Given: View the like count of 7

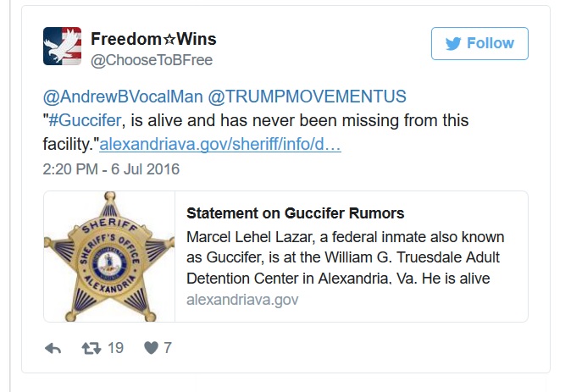Looking at the screenshot, I should point(168,348).
